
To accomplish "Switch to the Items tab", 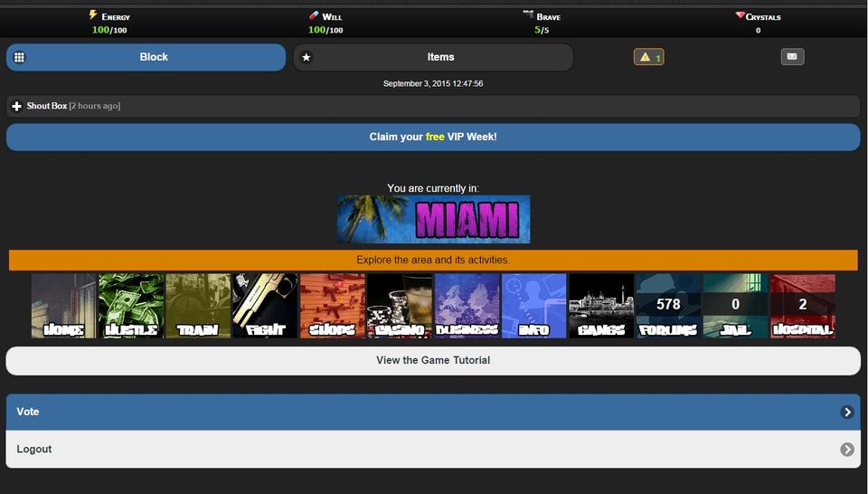I will point(433,57).
